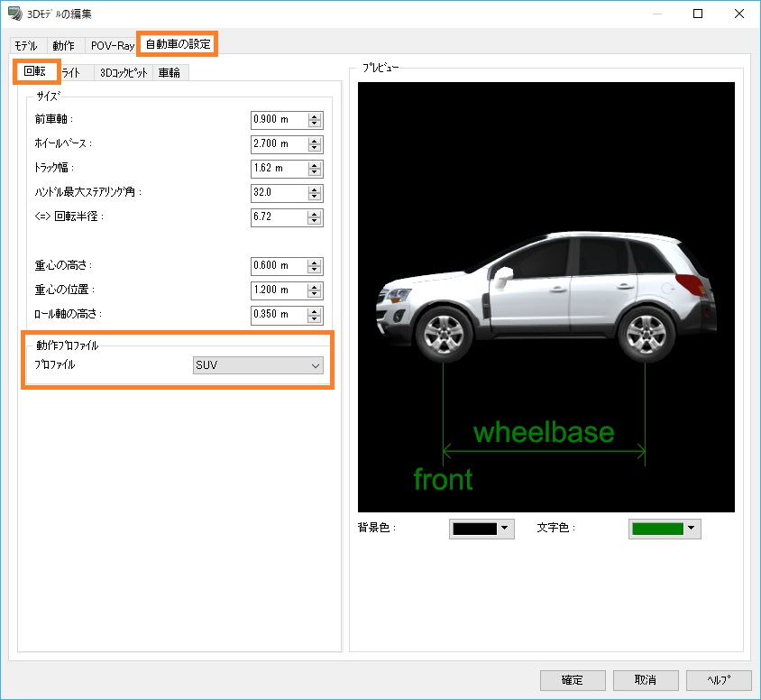Click the green 文字色 color swatch
761x700 pixels.
657,529
